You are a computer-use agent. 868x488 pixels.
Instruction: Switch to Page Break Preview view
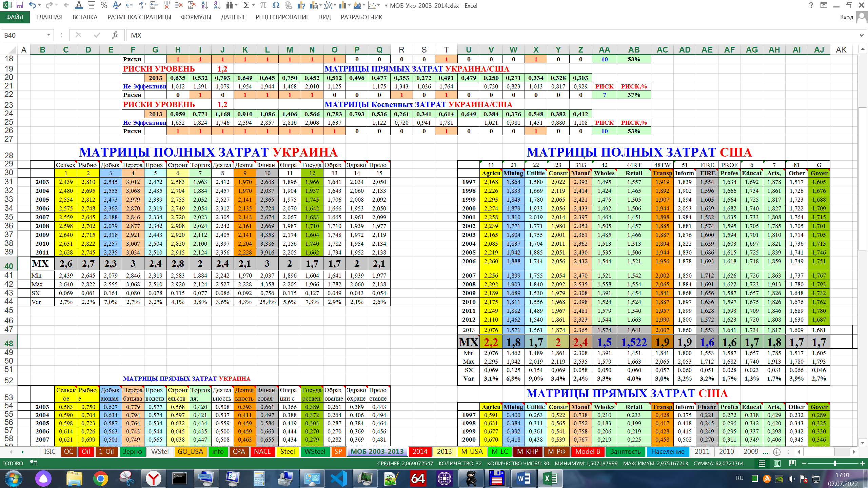point(792,463)
